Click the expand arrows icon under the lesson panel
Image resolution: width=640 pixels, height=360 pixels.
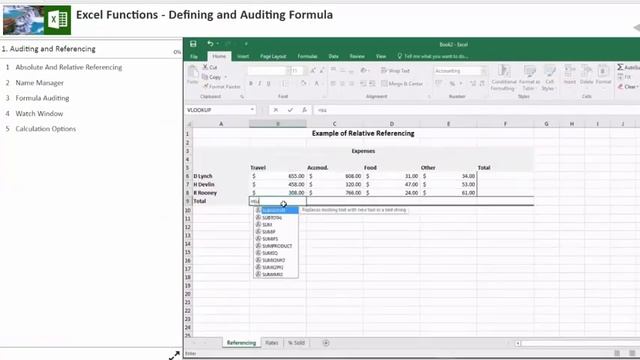click(x=174, y=355)
